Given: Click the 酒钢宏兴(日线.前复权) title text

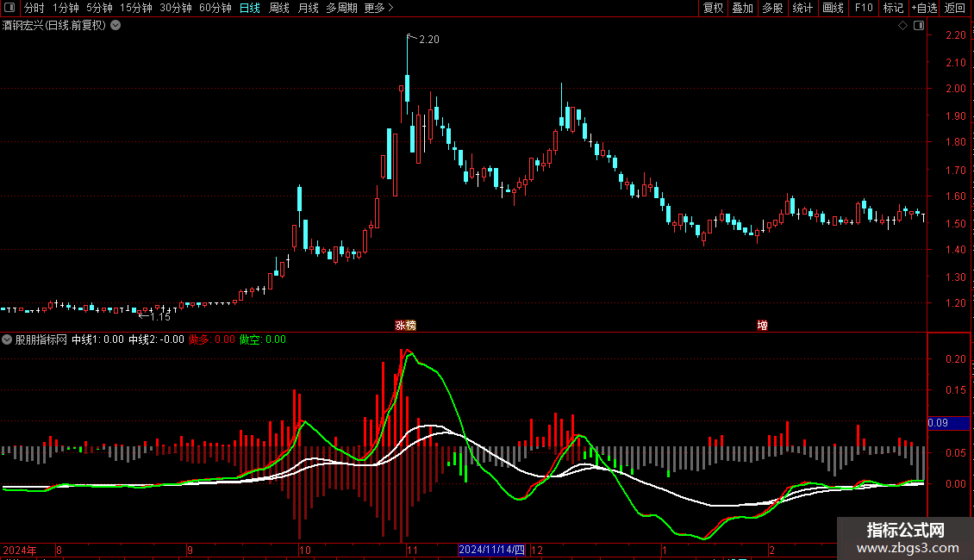Looking at the screenshot, I should tap(54, 26).
